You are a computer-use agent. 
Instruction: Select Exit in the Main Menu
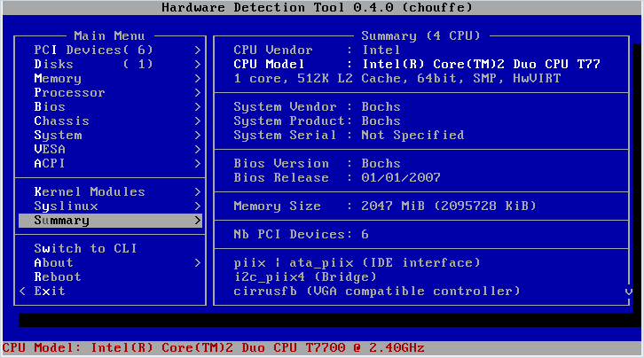coord(110,292)
